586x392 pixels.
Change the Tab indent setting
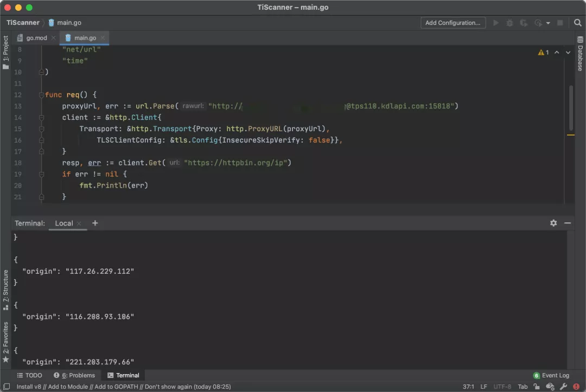click(523, 387)
